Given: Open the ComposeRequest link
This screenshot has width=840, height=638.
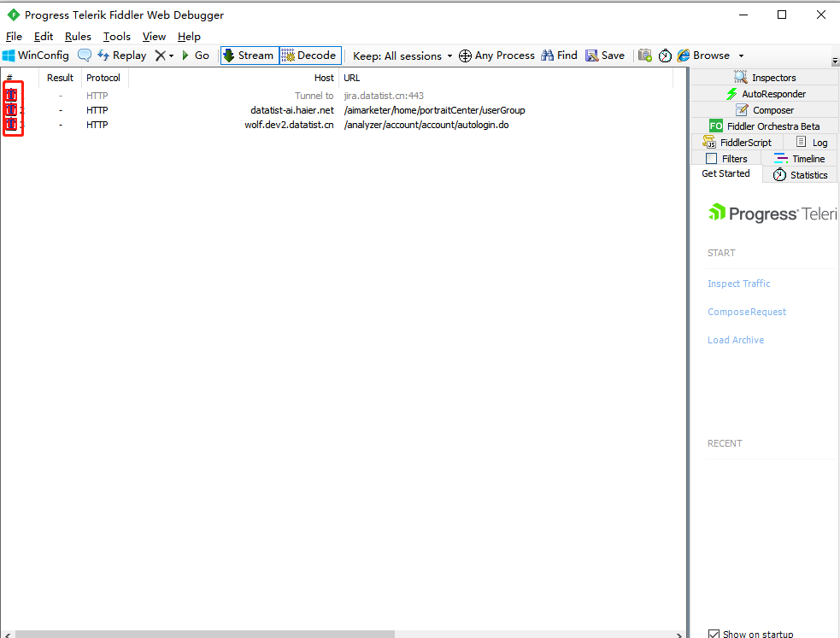Looking at the screenshot, I should coord(747,312).
